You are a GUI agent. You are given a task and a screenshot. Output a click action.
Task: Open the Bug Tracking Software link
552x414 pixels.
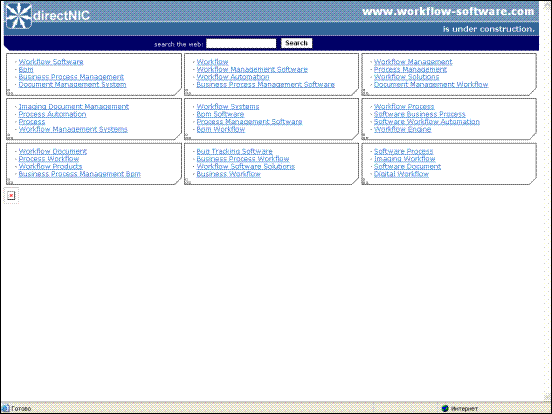(234, 151)
